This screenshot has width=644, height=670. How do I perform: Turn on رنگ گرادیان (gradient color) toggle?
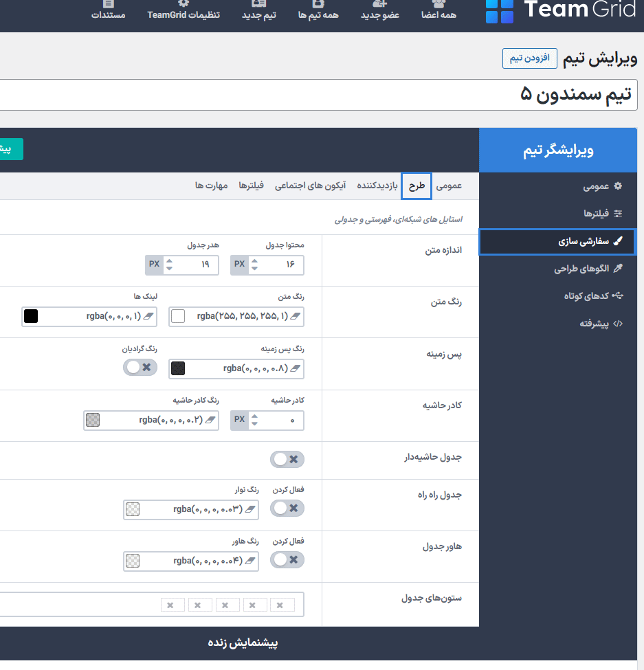click(140, 368)
